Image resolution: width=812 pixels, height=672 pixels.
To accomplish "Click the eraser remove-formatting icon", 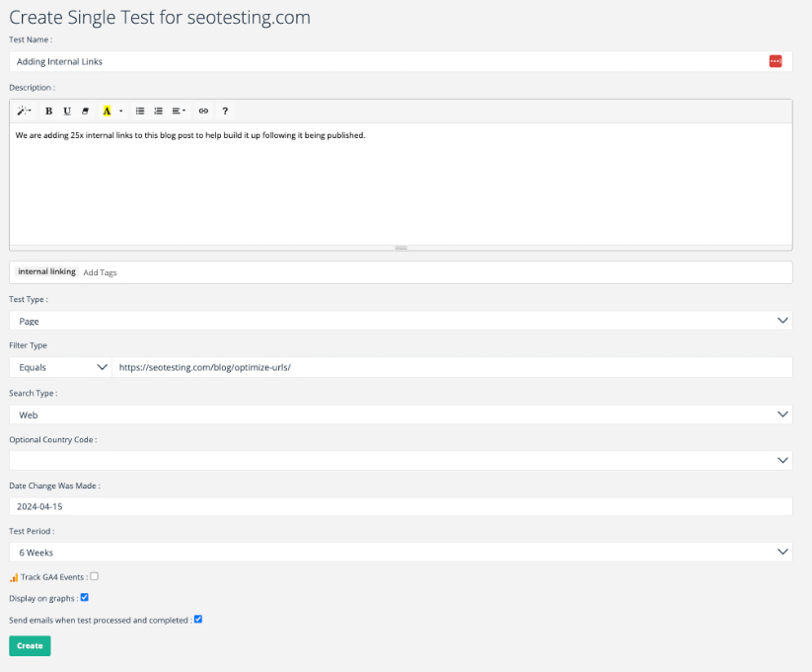I will (85, 111).
